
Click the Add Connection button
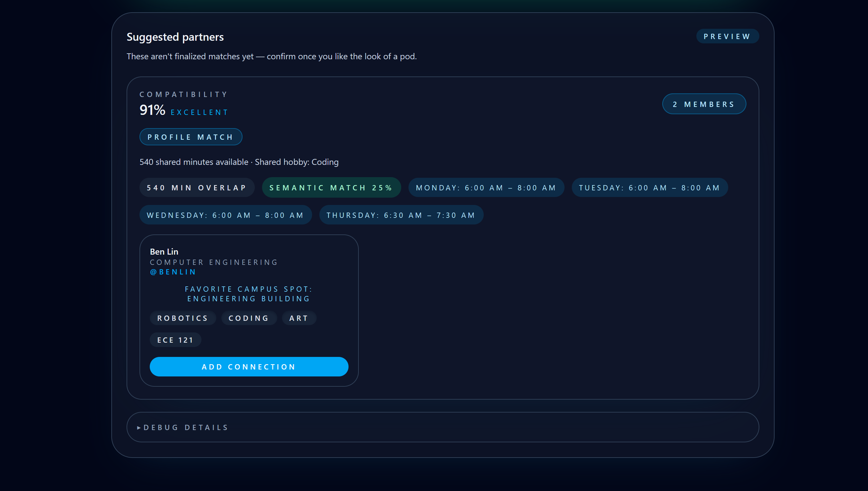pos(248,367)
